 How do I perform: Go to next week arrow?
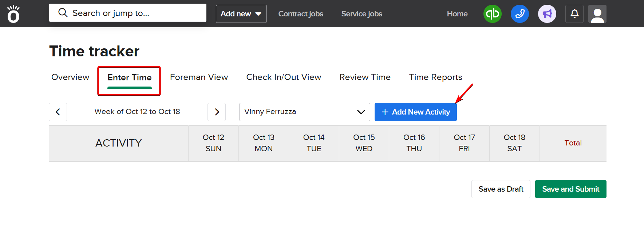(217, 112)
